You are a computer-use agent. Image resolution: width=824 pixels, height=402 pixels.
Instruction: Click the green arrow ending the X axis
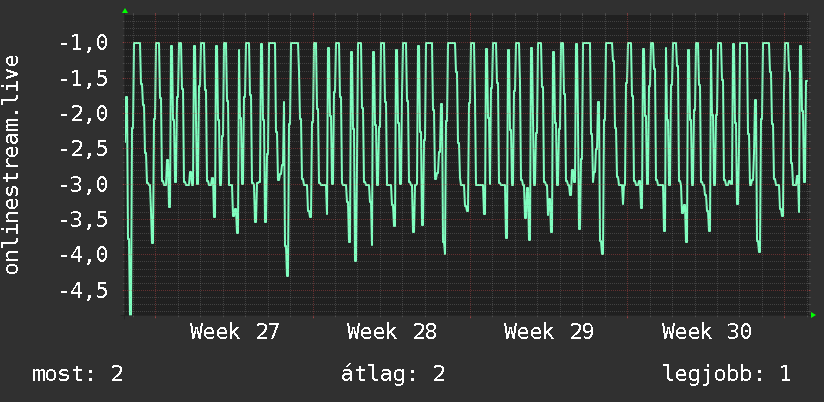(x=813, y=315)
